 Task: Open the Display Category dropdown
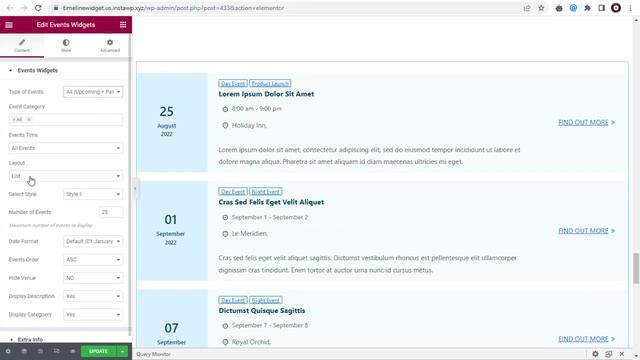coord(93,315)
